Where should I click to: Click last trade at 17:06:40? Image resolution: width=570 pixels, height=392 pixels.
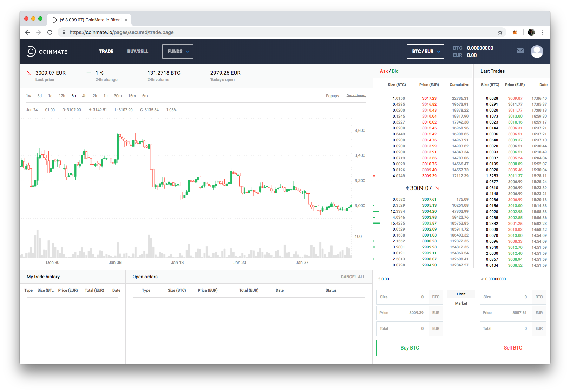pyautogui.click(x=514, y=99)
